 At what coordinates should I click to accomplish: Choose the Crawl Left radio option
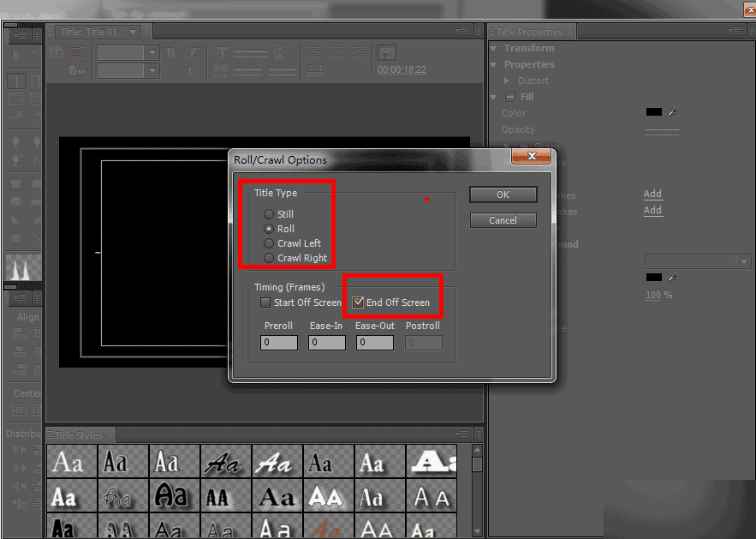(270, 243)
